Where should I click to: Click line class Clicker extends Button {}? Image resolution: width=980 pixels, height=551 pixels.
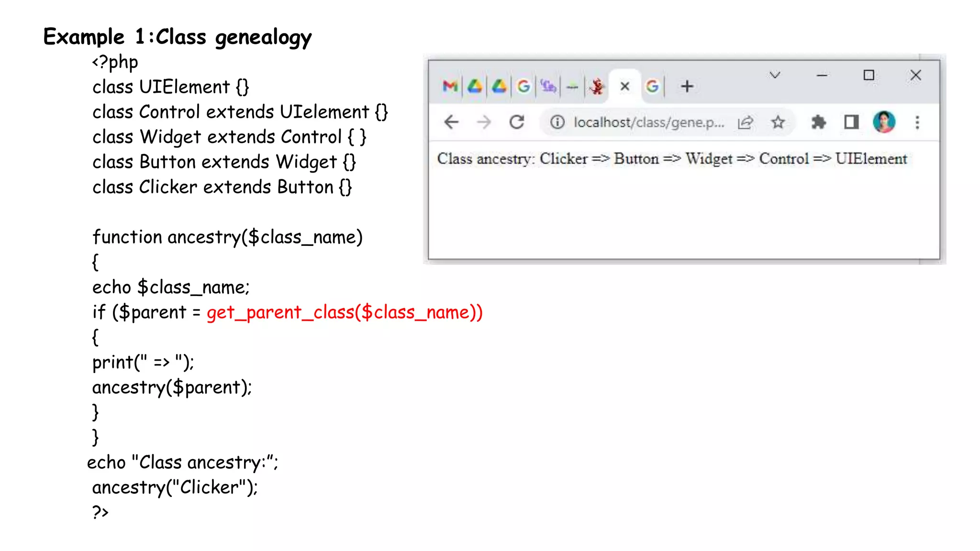click(x=222, y=187)
